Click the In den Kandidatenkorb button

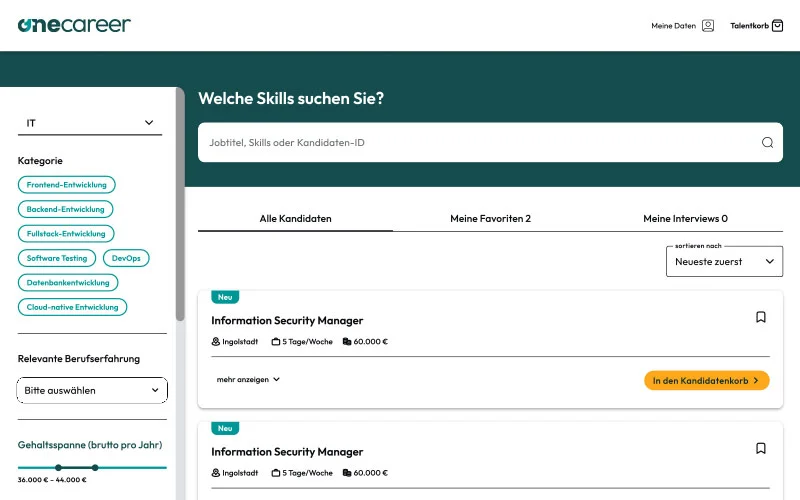pyautogui.click(x=707, y=381)
